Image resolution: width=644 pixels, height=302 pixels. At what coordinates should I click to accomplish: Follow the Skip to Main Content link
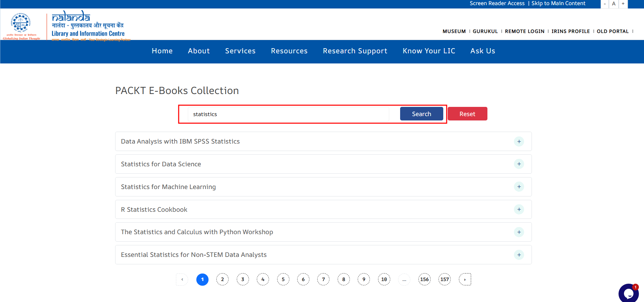pos(558,3)
